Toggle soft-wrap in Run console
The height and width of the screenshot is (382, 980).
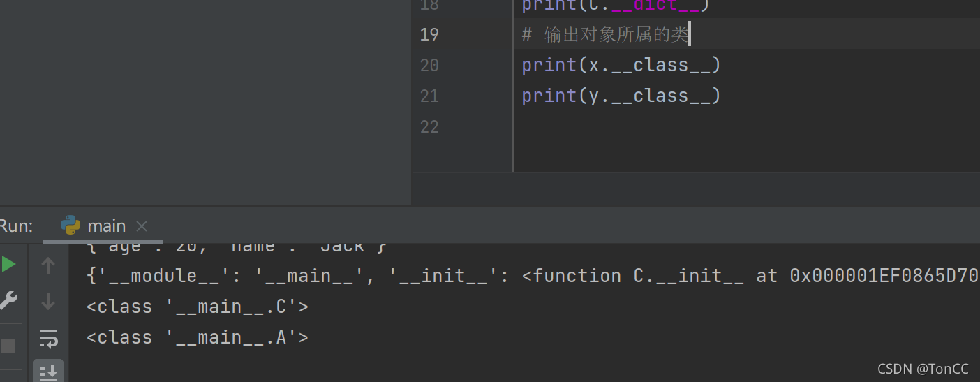pos(48,339)
